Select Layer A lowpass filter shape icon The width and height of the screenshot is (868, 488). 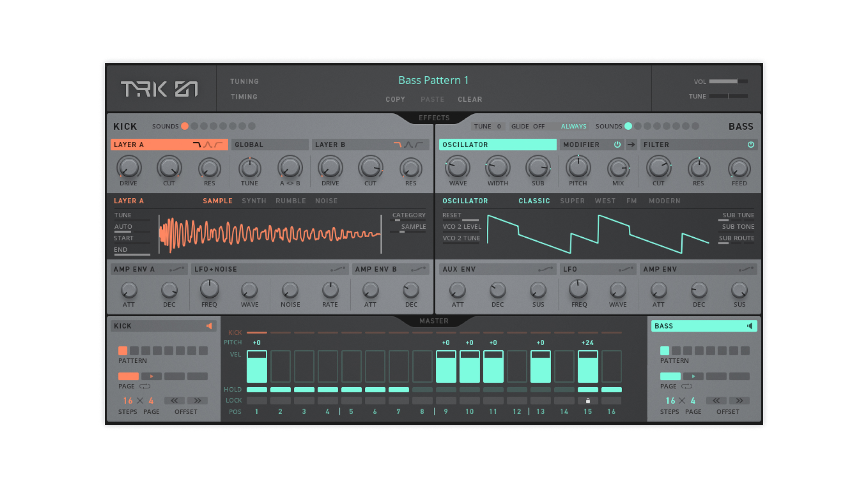coord(197,145)
